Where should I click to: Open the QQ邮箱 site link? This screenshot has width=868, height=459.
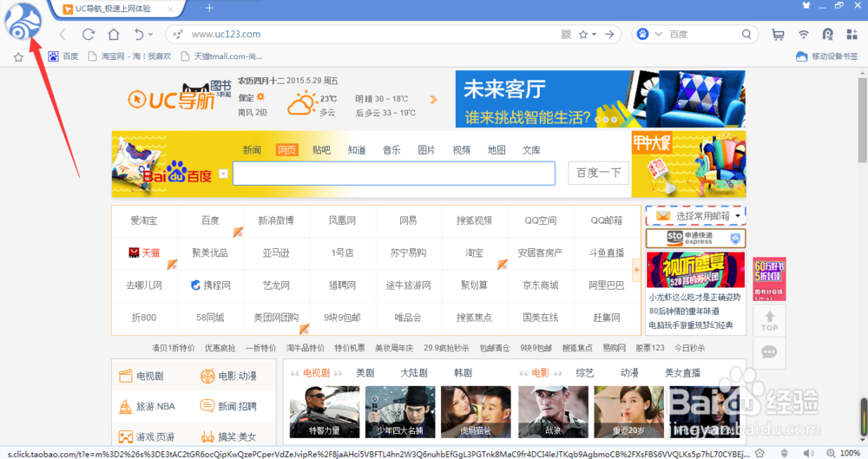(x=606, y=220)
